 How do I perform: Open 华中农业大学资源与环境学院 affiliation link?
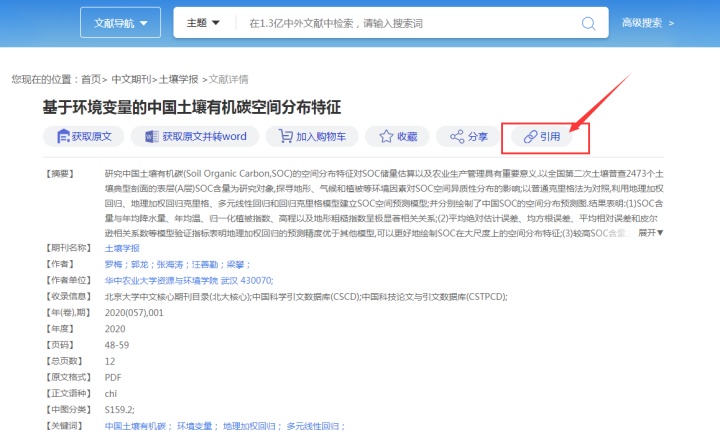coord(189,281)
